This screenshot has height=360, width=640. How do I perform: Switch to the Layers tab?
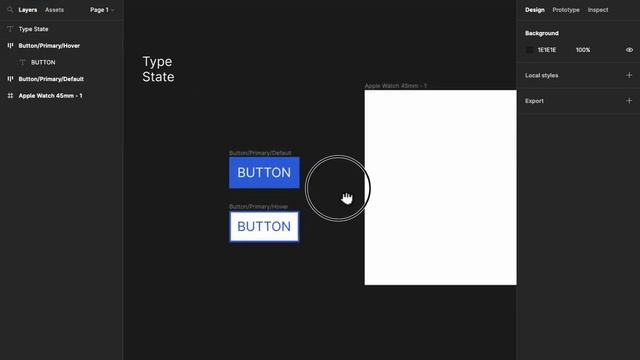coord(28,10)
